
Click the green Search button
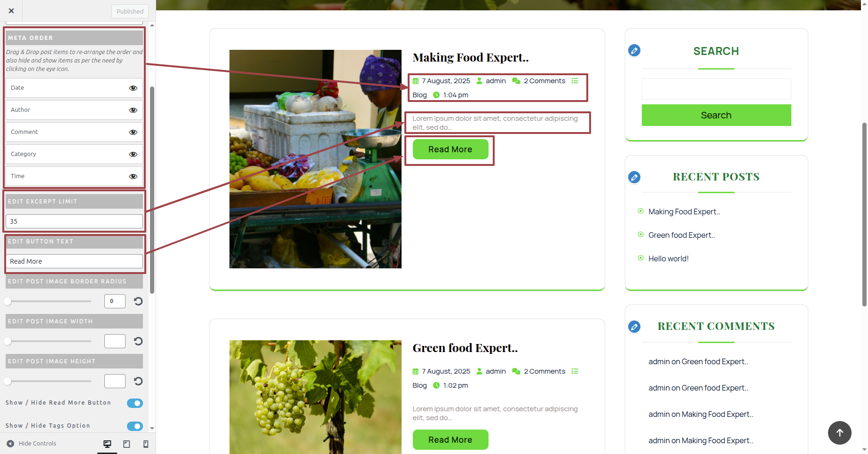716,115
